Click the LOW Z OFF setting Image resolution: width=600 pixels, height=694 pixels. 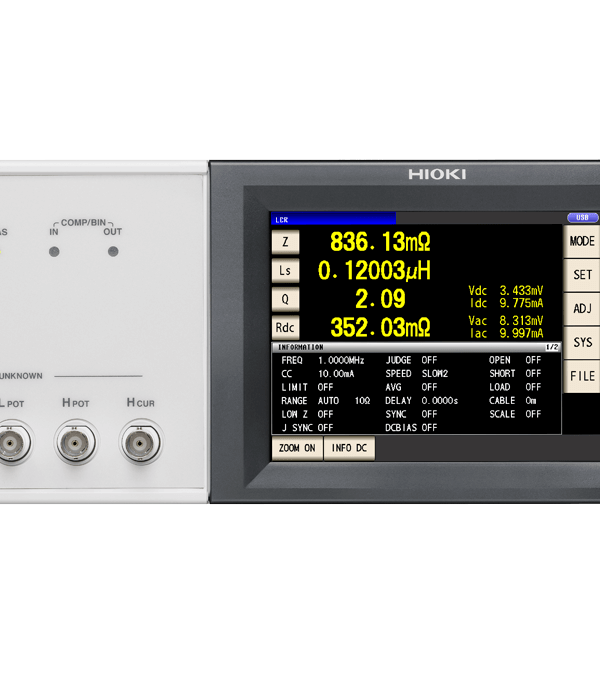[x=307, y=414]
